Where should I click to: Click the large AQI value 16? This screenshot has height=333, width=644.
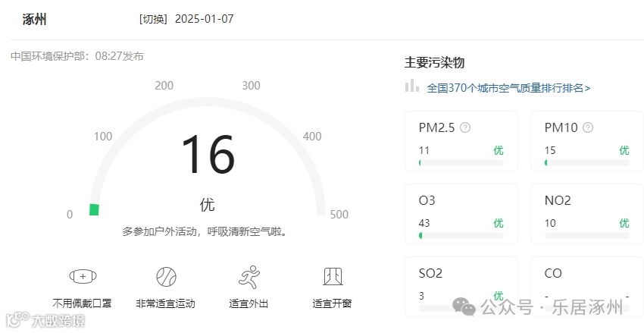pos(208,155)
